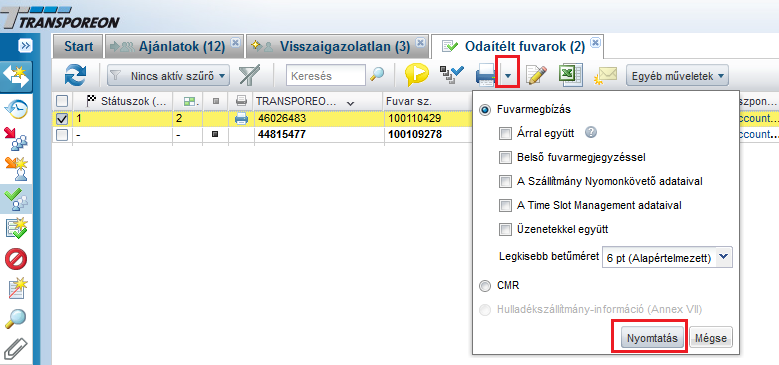The image size is (779, 365).
Task: Close the Visszaigazolatlan tab
Action: pos(420,42)
